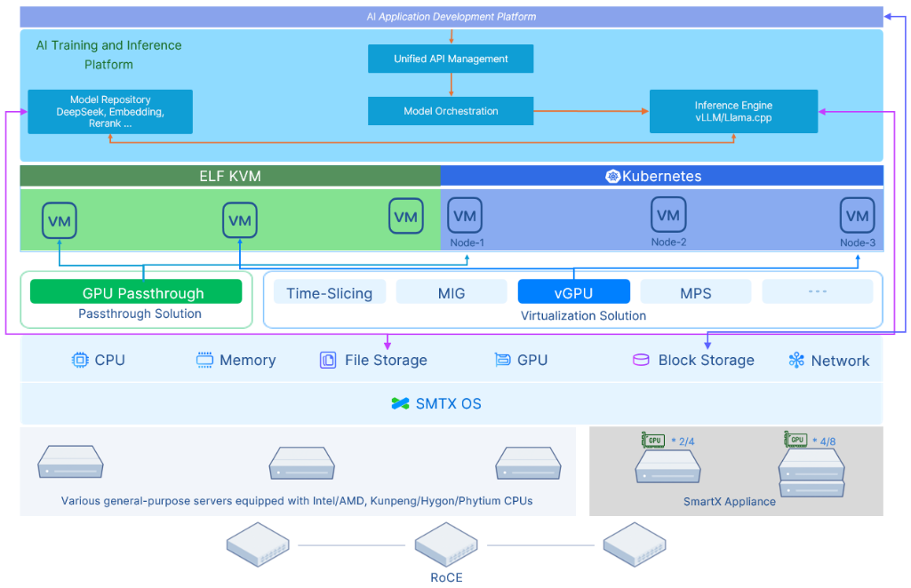911x588 pixels.
Task: Click the middle VM icon under ELF KVM
Action: click(240, 220)
